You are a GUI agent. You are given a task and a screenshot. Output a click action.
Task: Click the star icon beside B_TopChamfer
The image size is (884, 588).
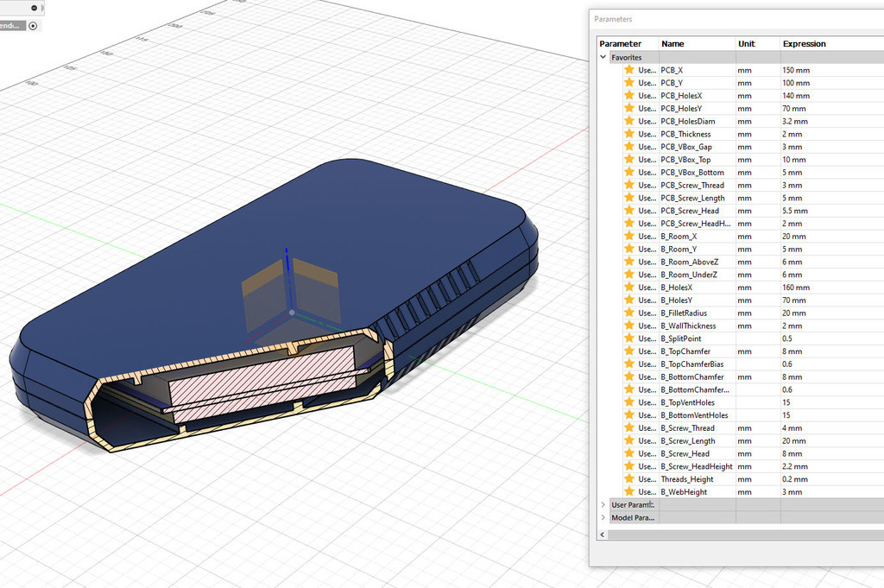628,351
